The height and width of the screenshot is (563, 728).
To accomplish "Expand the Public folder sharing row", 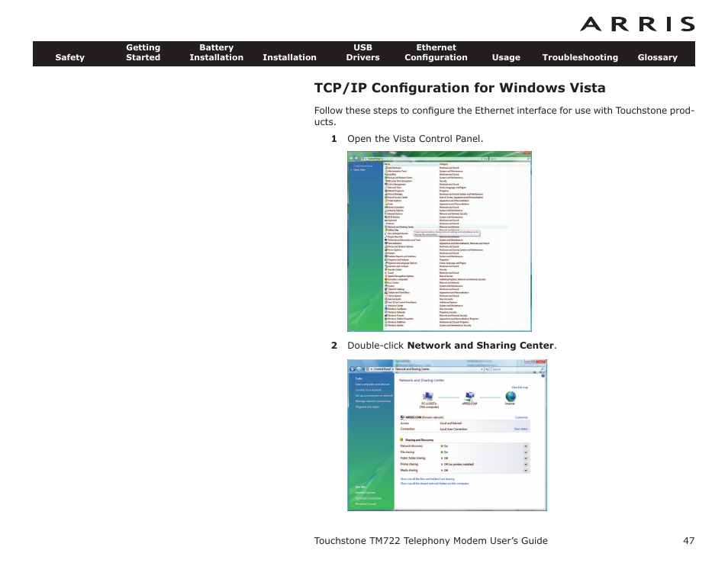I will point(526,458).
